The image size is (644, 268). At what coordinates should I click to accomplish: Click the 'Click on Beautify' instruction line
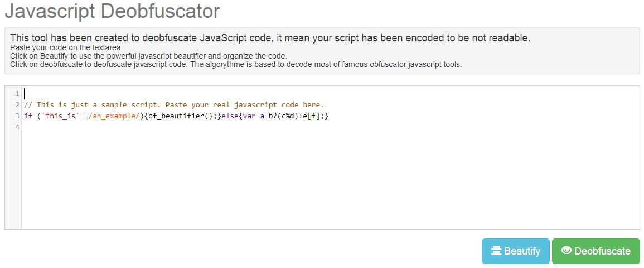[x=148, y=56]
